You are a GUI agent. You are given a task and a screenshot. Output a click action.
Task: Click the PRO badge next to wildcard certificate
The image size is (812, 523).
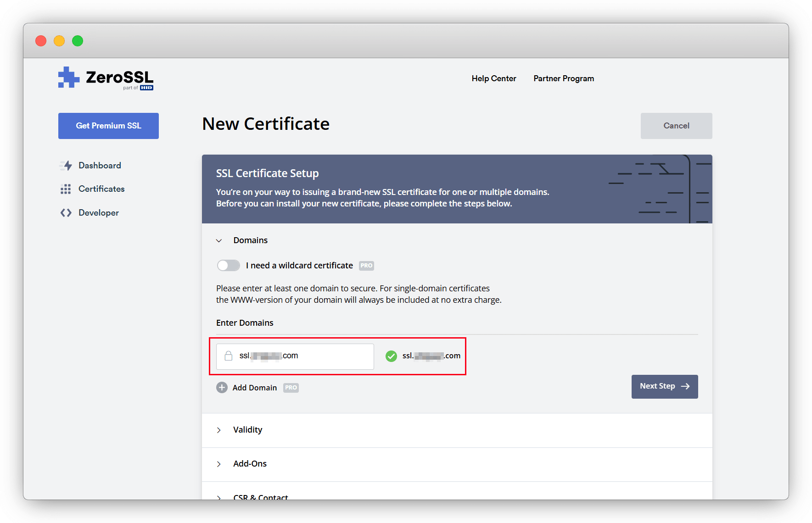[x=366, y=266]
